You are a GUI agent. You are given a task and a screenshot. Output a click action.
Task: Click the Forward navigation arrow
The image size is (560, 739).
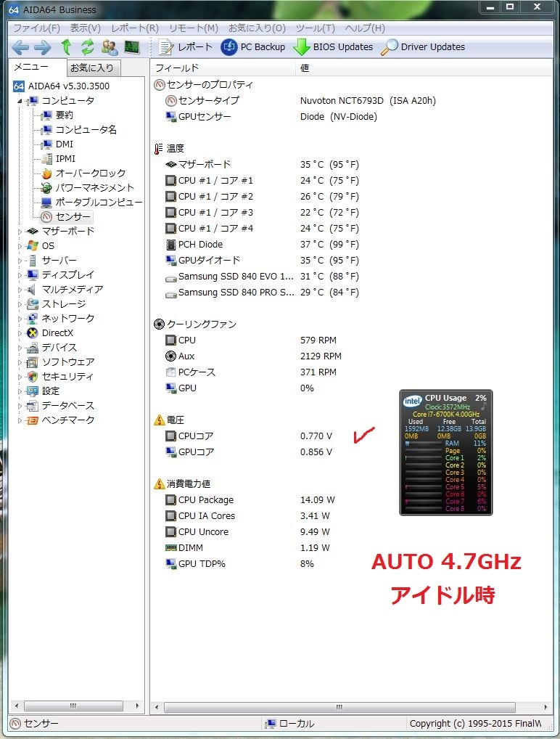coord(43,47)
